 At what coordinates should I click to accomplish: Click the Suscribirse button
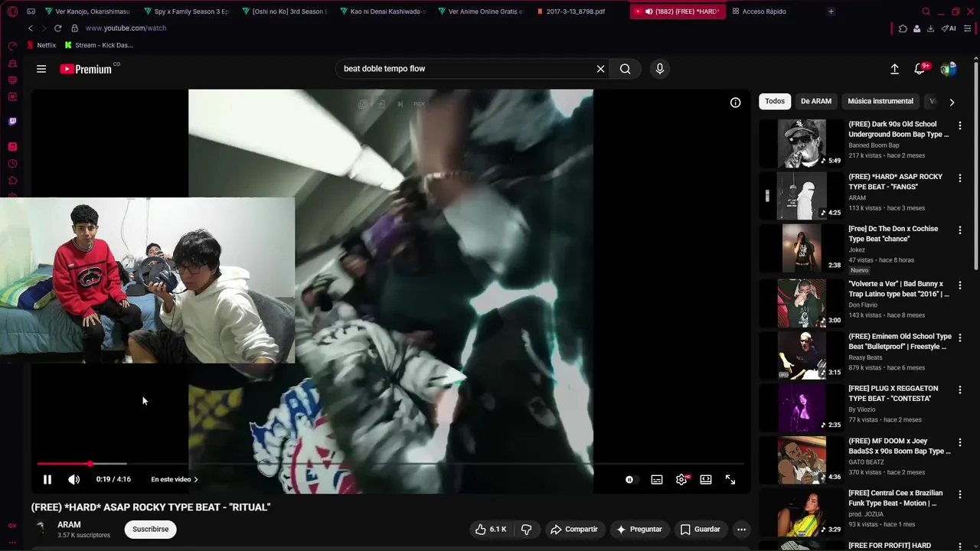click(x=151, y=530)
